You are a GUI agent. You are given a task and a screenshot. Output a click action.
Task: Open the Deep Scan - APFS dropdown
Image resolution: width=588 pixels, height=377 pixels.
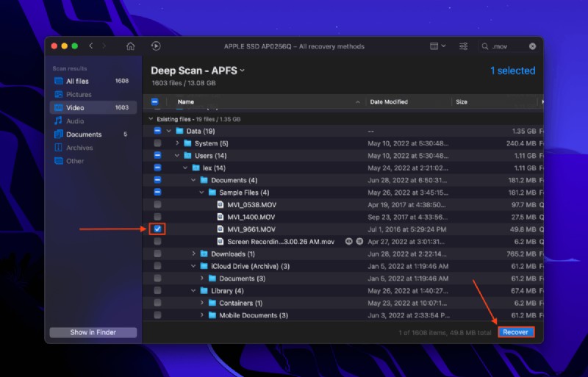point(198,71)
